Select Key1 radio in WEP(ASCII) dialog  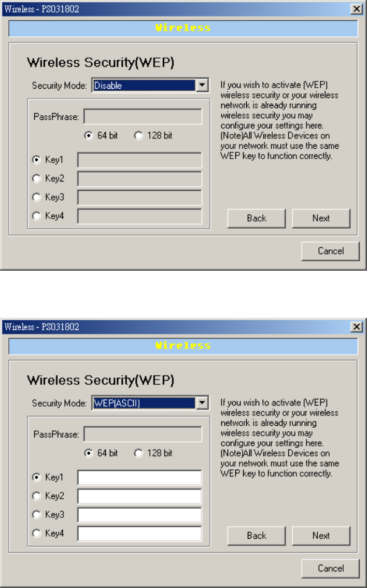point(36,478)
